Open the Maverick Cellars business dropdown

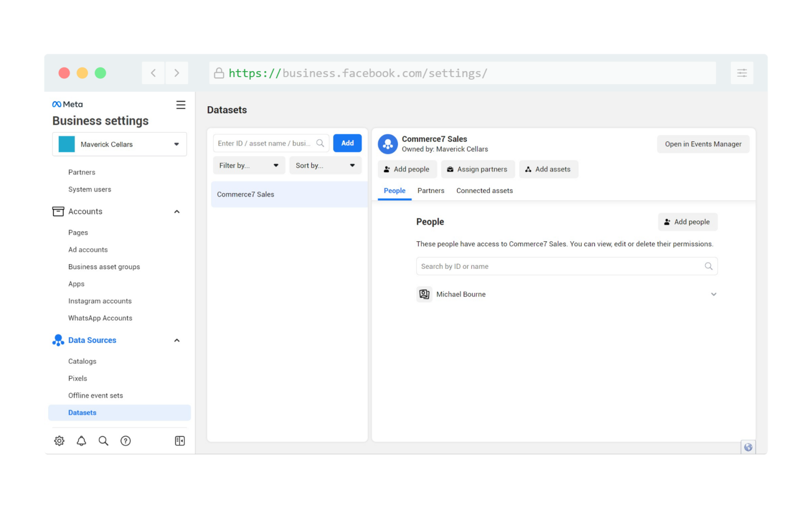pyautogui.click(x=120, y=144)
